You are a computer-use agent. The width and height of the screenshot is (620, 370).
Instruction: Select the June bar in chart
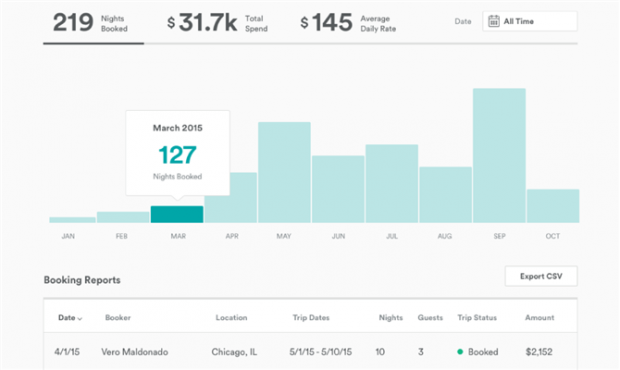(338, 189)
